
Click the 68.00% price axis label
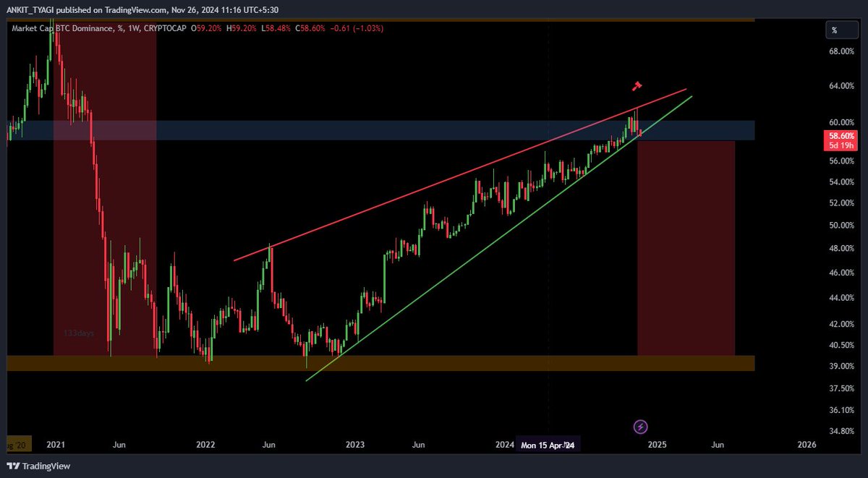point(841,51)
